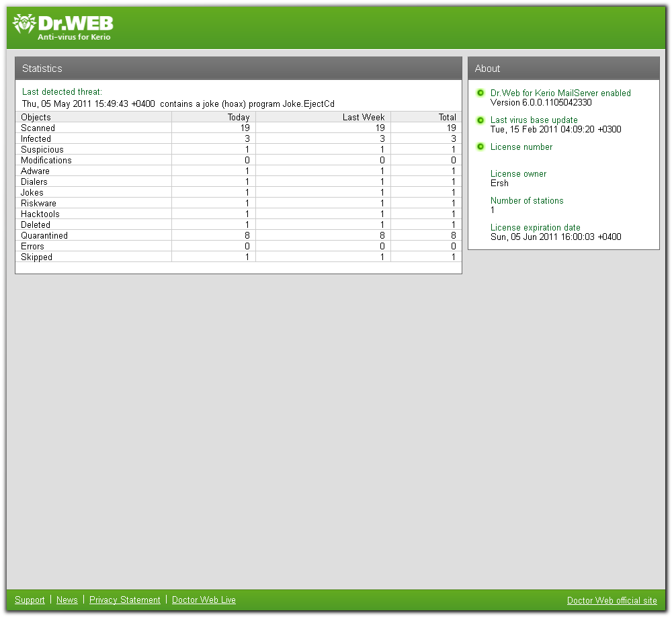Click the Last detected threat label
Screen dimensions: 672x617
point(62,92)
